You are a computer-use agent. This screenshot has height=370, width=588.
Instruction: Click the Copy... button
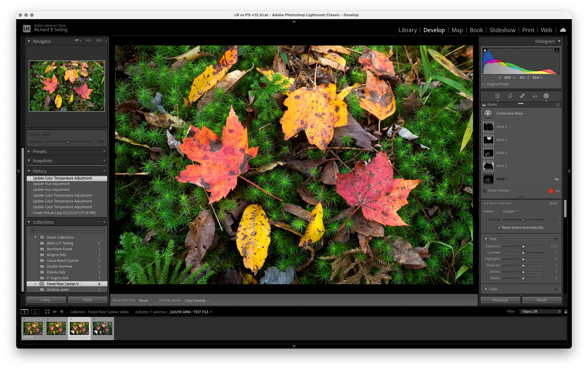tap(46, 300)
